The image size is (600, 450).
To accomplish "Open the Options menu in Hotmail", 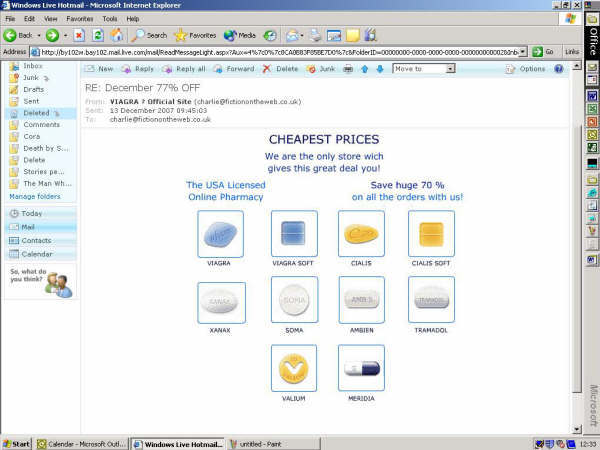I will coord(525,69).
